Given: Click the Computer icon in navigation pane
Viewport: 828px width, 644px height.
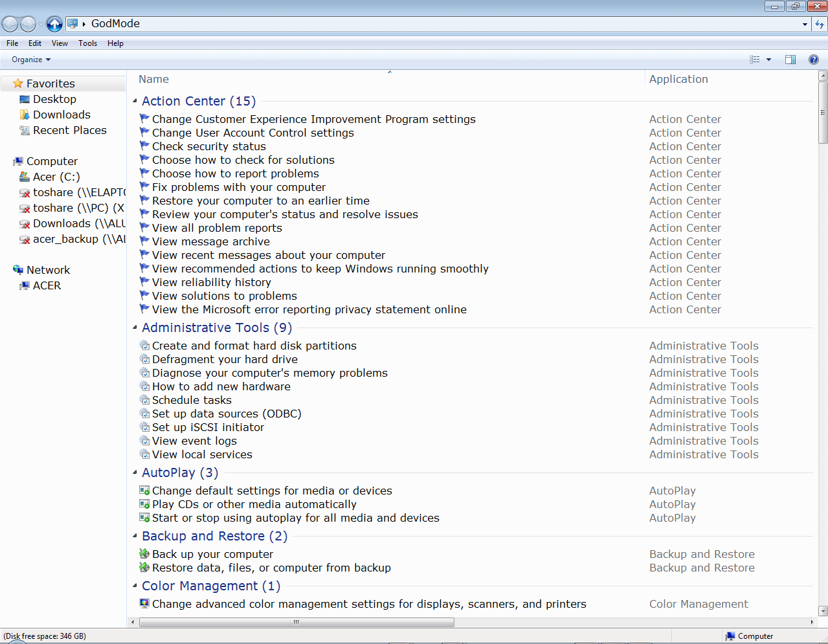Looking at the screenshot, I should pyautogui.click(x=18, y=161).
